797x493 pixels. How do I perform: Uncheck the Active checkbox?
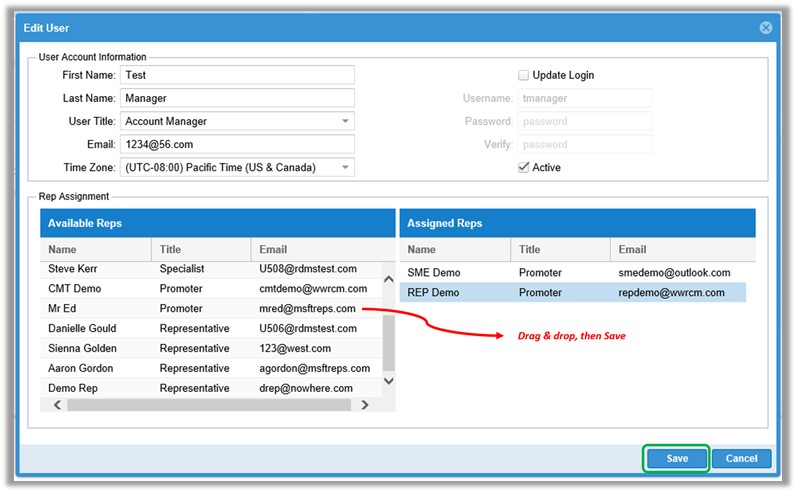tap(523, 167)
